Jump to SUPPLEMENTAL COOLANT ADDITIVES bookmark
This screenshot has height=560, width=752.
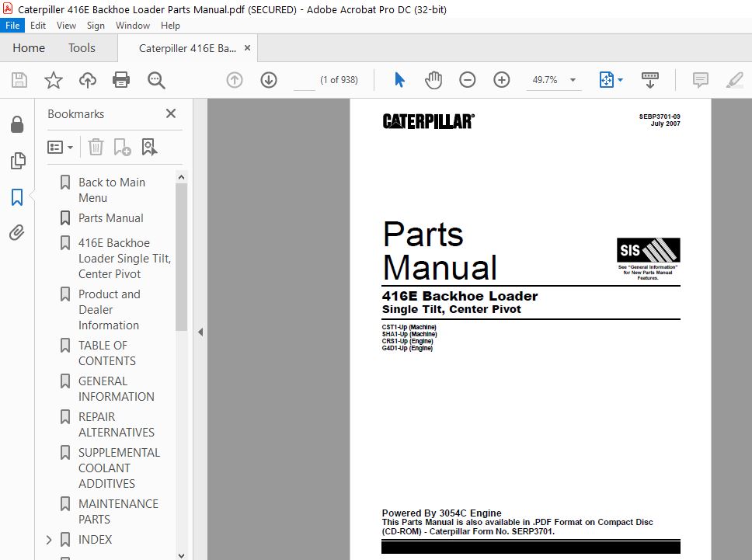click(119, 468)
